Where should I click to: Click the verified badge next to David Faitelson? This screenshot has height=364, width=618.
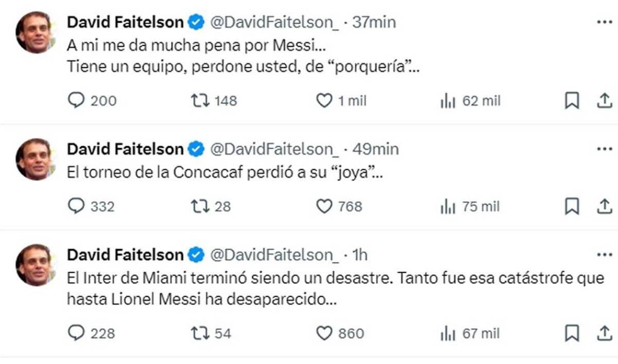tap(195, 22)
